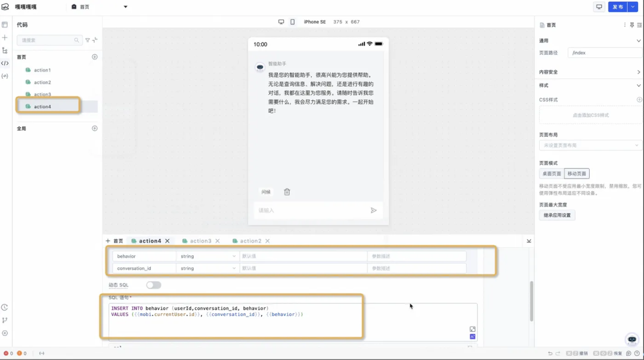Open the string type dropdown for behavior parameter

(x=207, y=254)
